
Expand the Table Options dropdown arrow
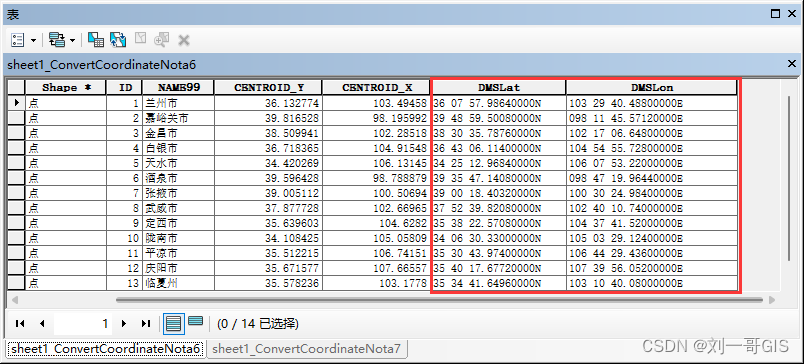click(33, 41)
